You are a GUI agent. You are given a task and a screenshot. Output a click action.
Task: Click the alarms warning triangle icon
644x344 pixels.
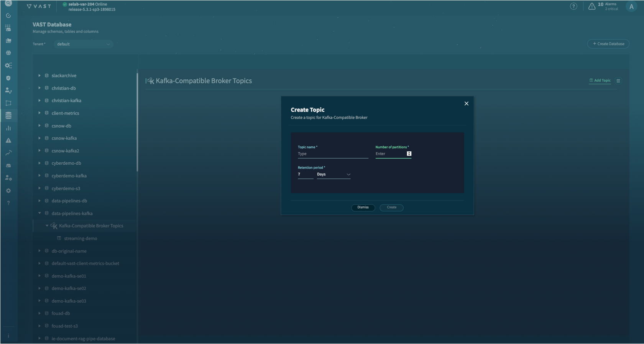[592, 6]
